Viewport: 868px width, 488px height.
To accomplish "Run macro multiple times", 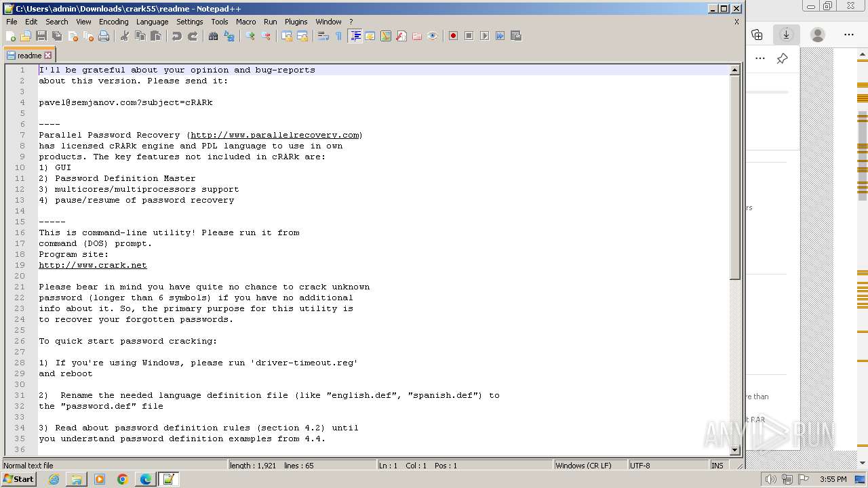I will 500,36.
